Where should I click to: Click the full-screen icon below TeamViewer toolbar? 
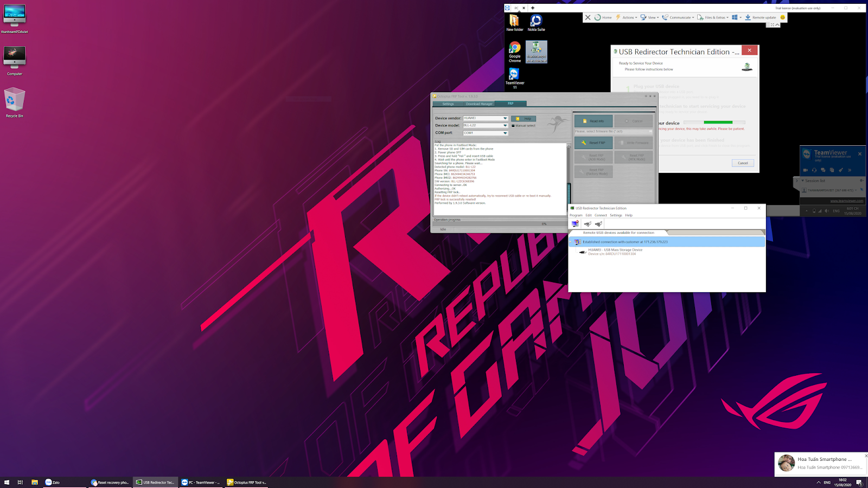click(773, 24)
